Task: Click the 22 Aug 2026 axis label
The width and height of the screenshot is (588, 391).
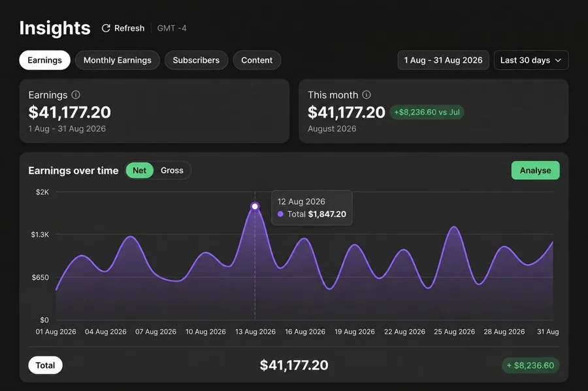Action: tap(404, 331)
